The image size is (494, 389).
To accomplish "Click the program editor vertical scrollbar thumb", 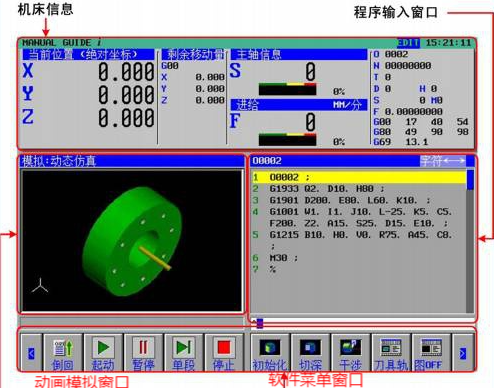I will 470,180.
